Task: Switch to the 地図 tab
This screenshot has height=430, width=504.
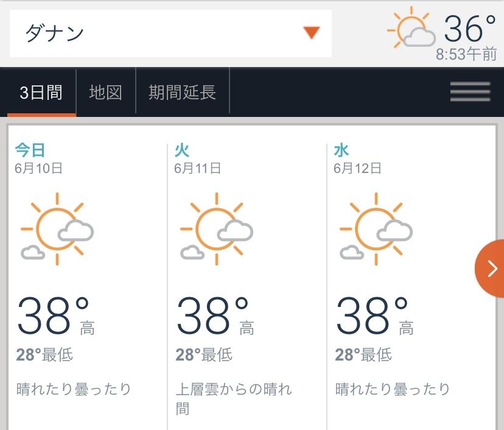Action: (106, 93)
